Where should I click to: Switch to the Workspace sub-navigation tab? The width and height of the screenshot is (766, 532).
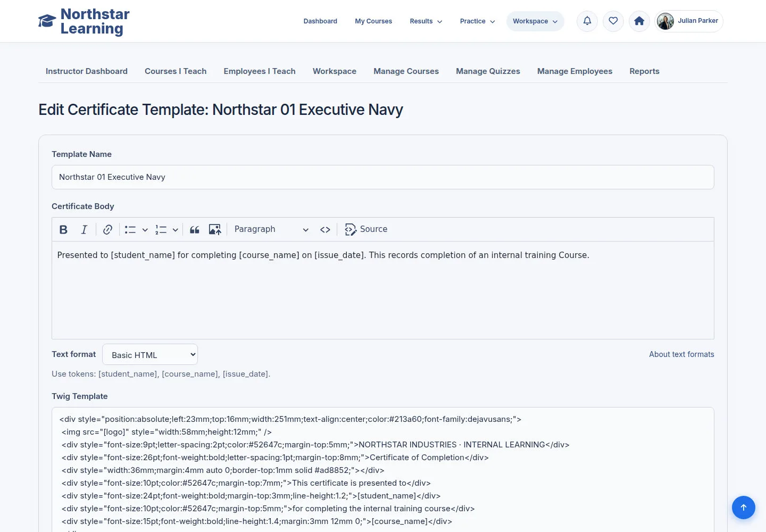pyautogui.click(x=335, y=71)
